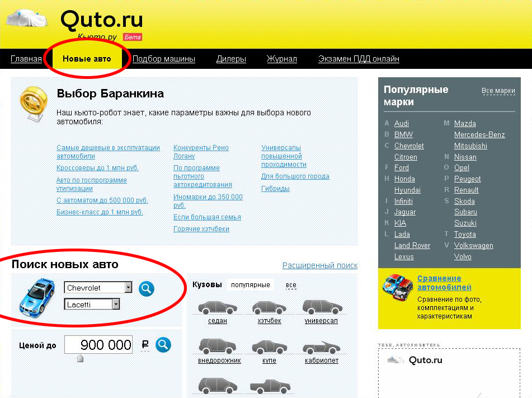Image resolution: width=532 pixels, height=398 pixels.
Task: Select Skoda from popular brands
Action: [464, 201]
